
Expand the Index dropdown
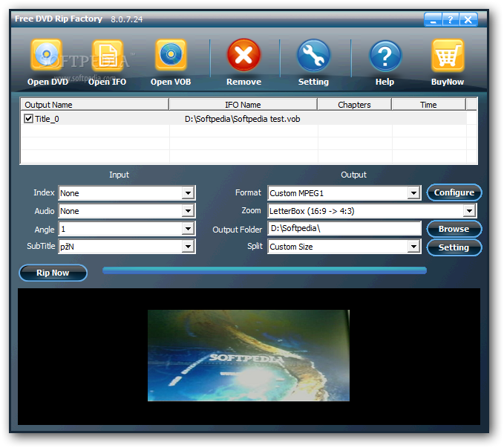[x=188, y=193]
